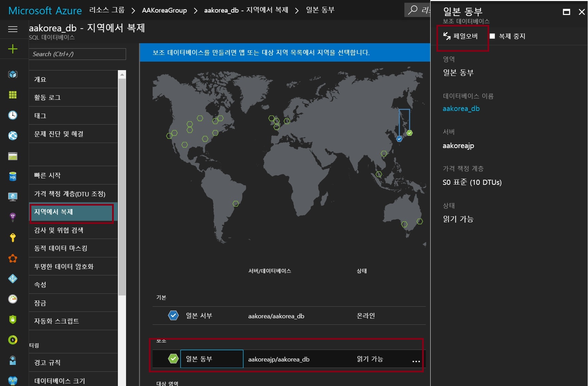Select the 일본 동부 secondary database row
The width and height of the screenshot is (588, 386).
coord(289,359)
